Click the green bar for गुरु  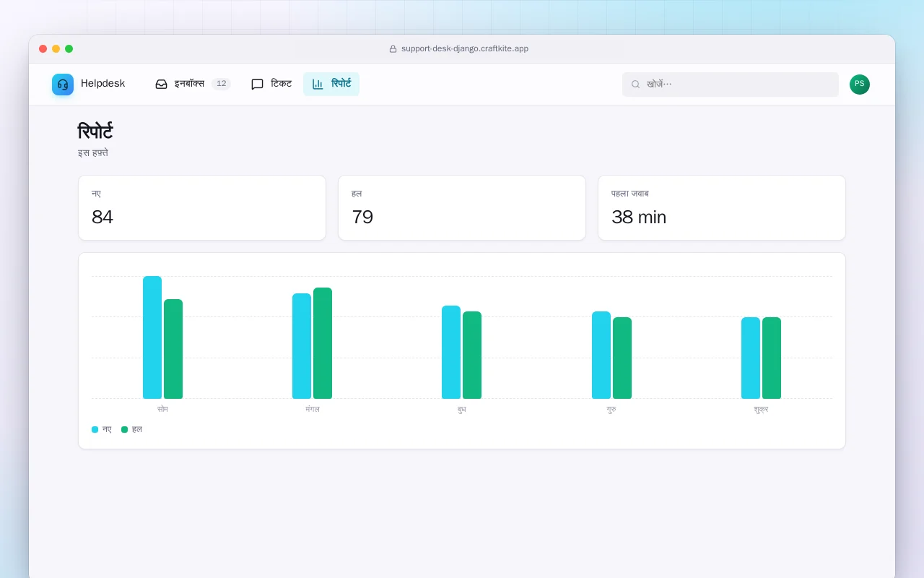[x=622, y=358]
